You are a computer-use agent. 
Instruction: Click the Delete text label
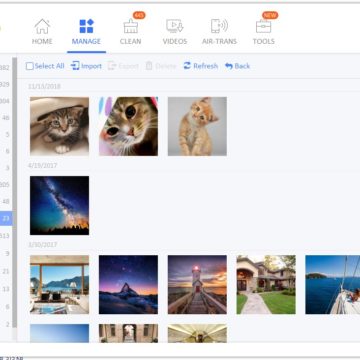[166, 66]
